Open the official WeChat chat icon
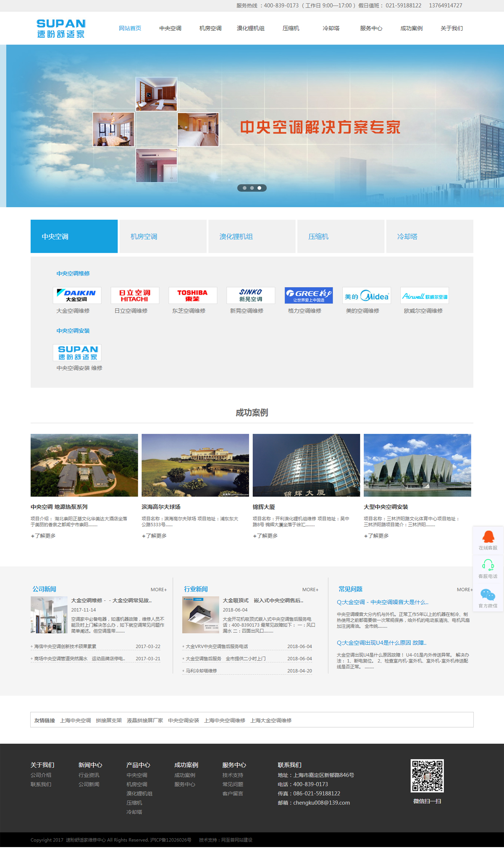Image resolution: width=504 pixels, height=853 pixels. 488,595
